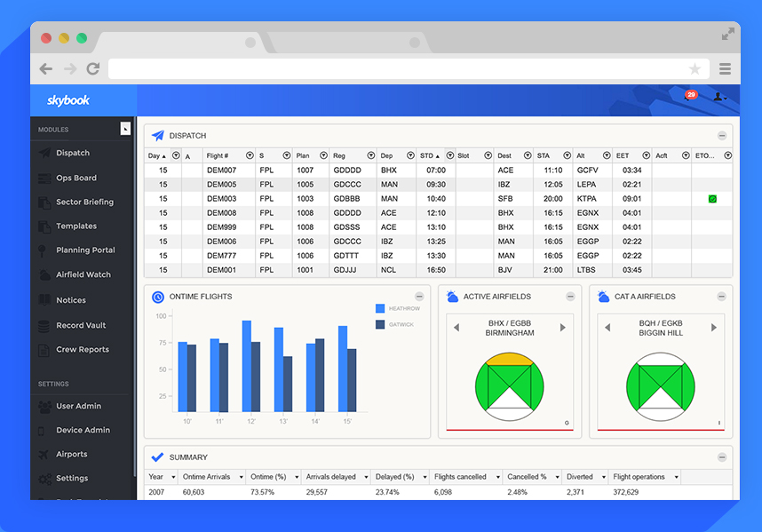Click the Notices book icon
The height and width of the screenshot is (532, 762).
pyautogui.click(x=44, y=300)
